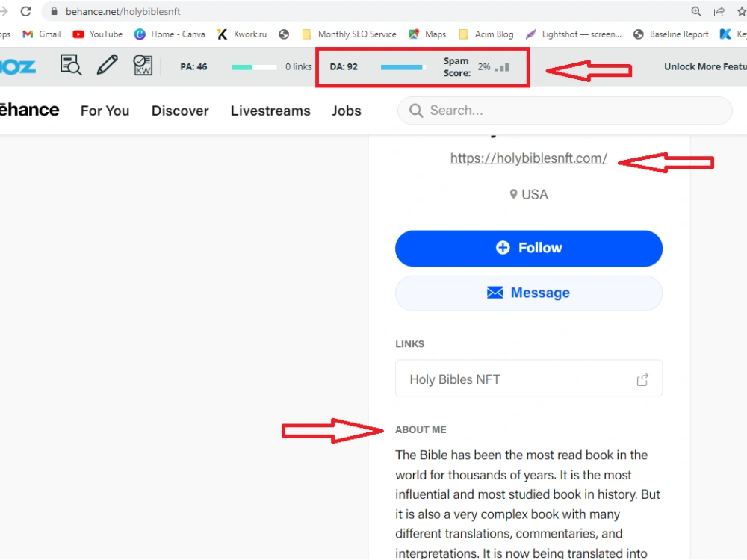This screenshot has height=560, width=747.
Task: Open the Maps bookmark
Action: click(427, 34)
